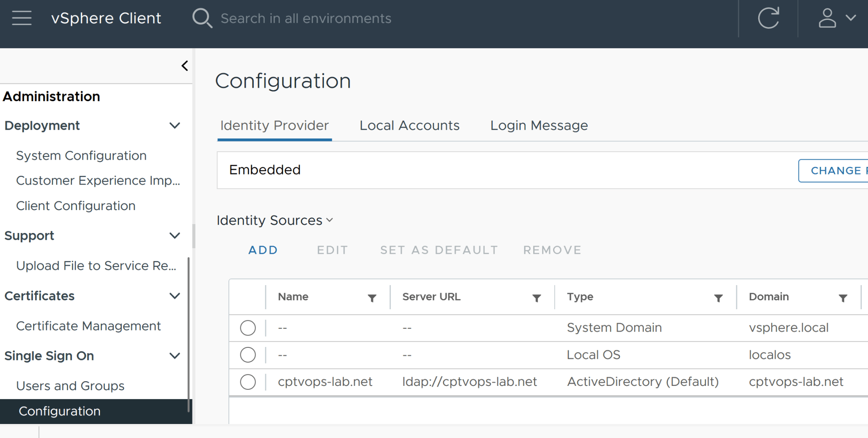Open the filter for the Name column
Screen dimensions: 868x438
[372, 298]
